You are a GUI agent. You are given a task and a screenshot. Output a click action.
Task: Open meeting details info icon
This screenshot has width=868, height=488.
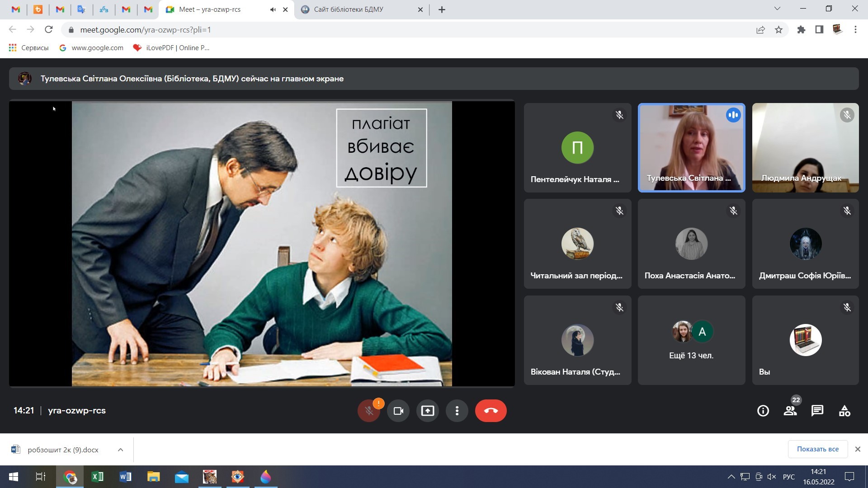click(x=763, y=411)
